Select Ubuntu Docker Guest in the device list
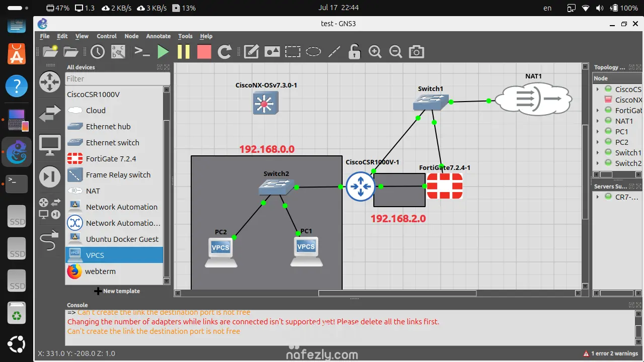The height and width of the screenshot is (362, 644). [114, 239]
